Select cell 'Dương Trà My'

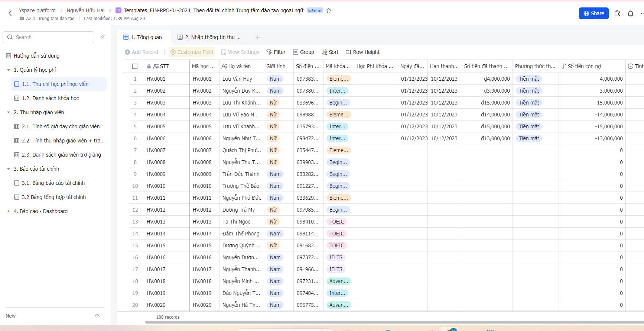[241, 210]
